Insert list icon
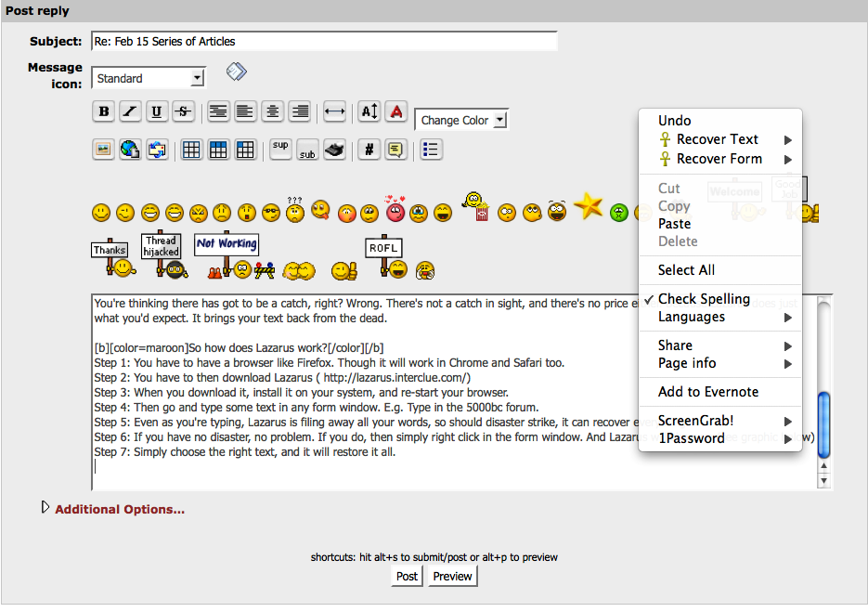 pyautogui.click(x=431, y=150)
